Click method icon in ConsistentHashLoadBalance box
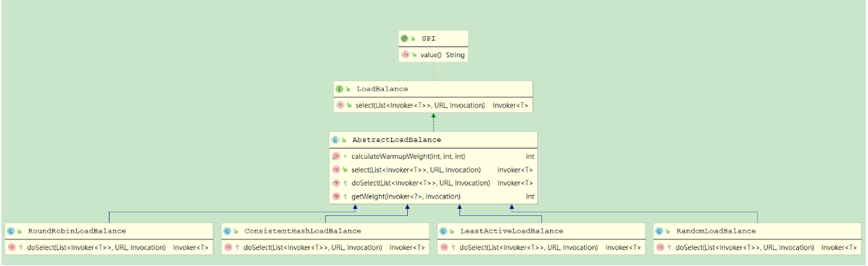868x266 pixels. point(227,248)
